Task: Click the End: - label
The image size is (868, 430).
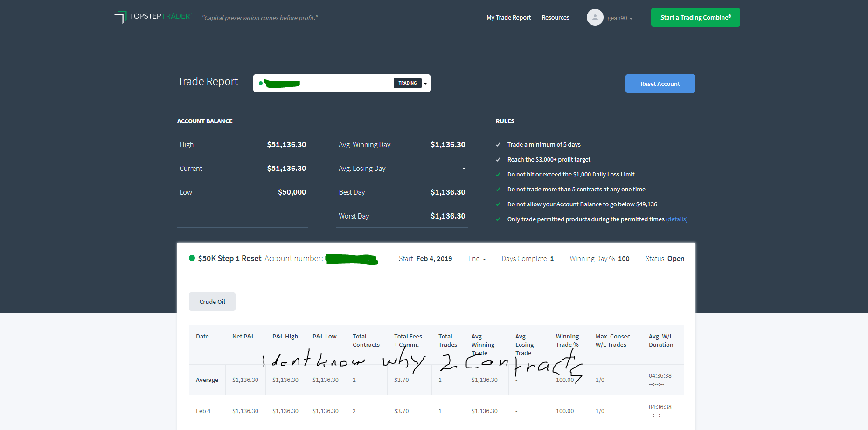Action: [477, 259]
